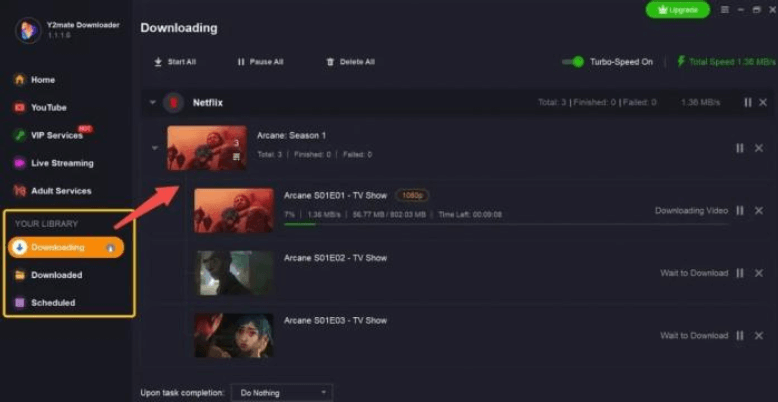778x402 pixels.
Task: Click the Downloading arrow icon
Action: pyautogui.click(x=19, y=247)
